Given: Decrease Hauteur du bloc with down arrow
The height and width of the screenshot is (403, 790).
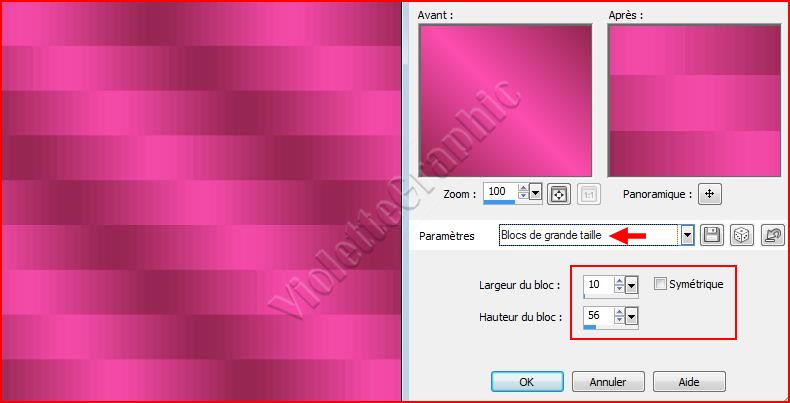Looking at the screenshot, I should (x=620, y=320).
